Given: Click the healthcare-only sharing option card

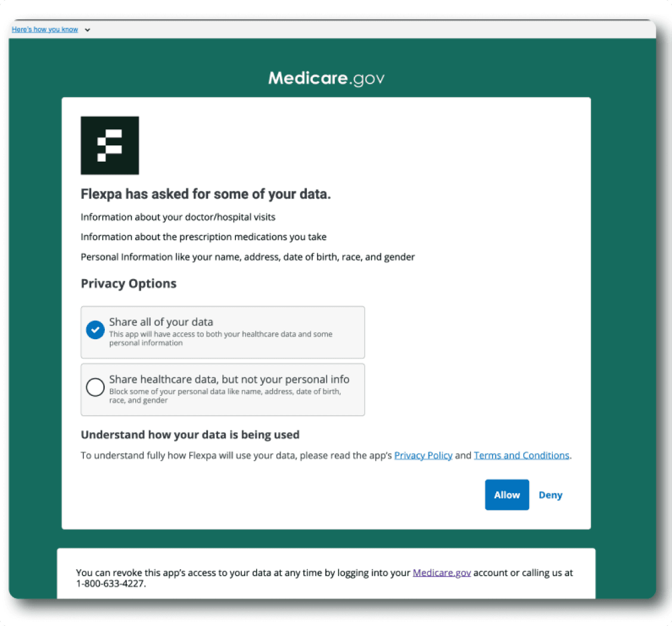Looking at the screenshot, I should tap(223, 389).
